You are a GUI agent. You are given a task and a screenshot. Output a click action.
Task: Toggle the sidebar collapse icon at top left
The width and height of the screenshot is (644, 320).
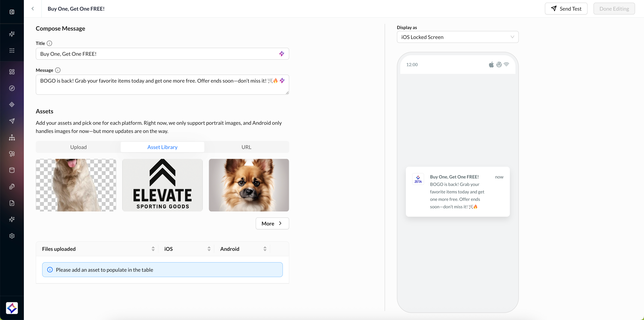point(12,12)
